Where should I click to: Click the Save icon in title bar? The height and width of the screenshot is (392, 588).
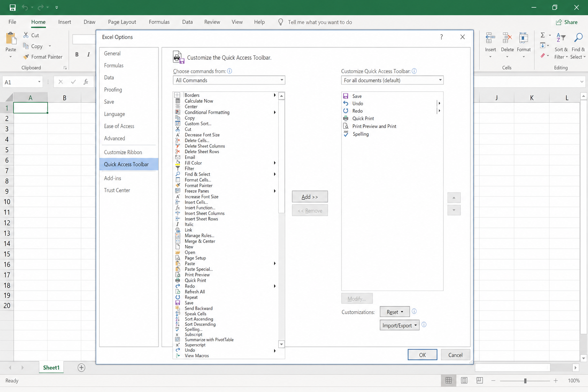coord(13,7)
